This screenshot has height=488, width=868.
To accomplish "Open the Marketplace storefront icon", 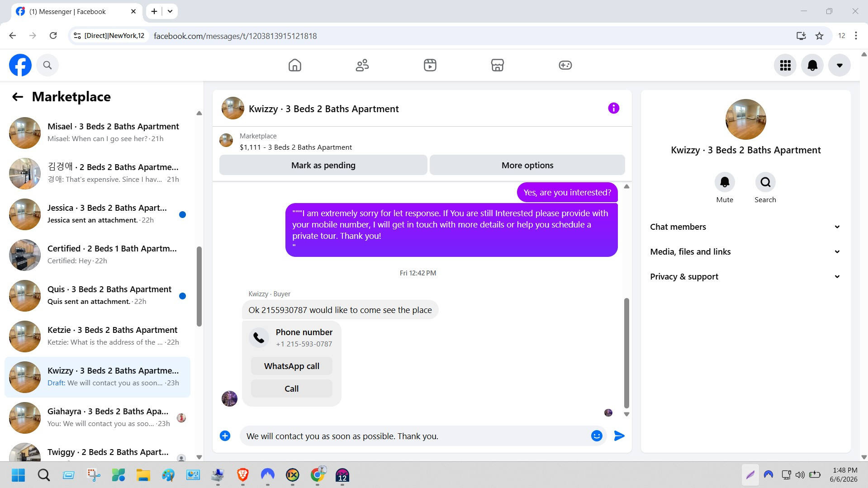I will tap(498, 65).
